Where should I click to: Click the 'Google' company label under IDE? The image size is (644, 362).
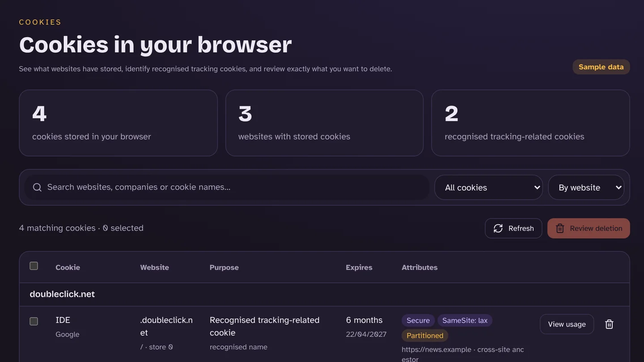(68, 334)
